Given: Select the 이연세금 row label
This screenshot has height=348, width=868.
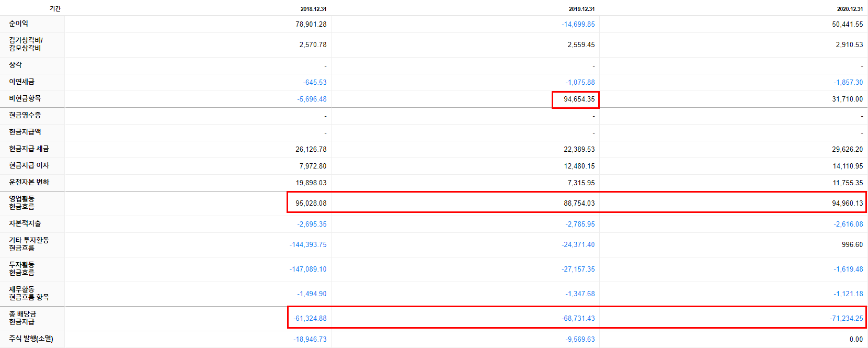Looking at the screenshot, I should coord(21,82).
